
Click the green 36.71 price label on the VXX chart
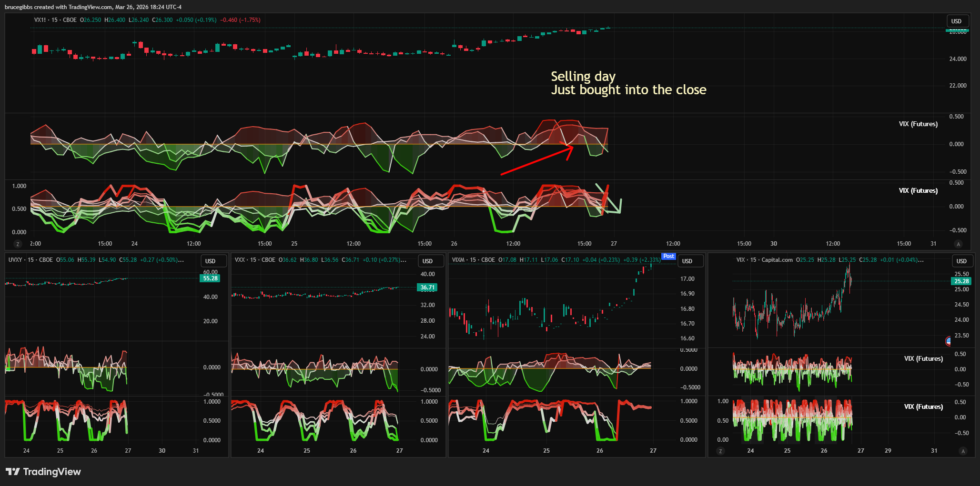[427, 288]
